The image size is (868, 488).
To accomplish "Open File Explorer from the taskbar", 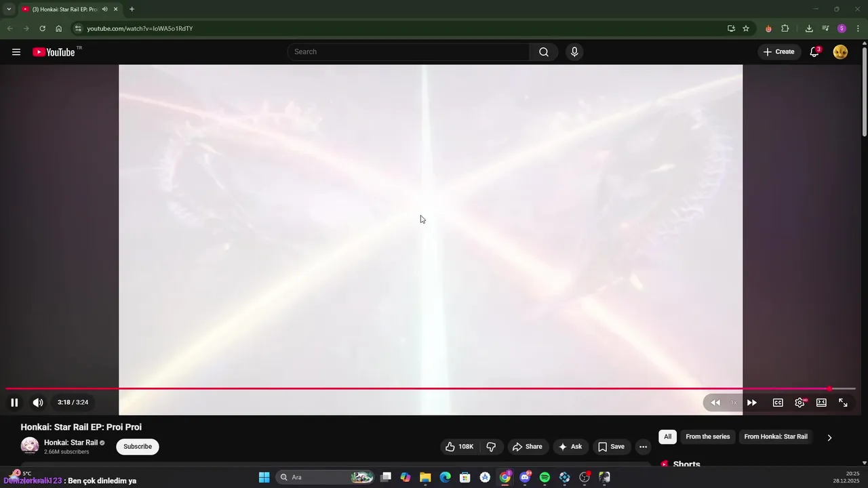I will click(x=425, y=477).
